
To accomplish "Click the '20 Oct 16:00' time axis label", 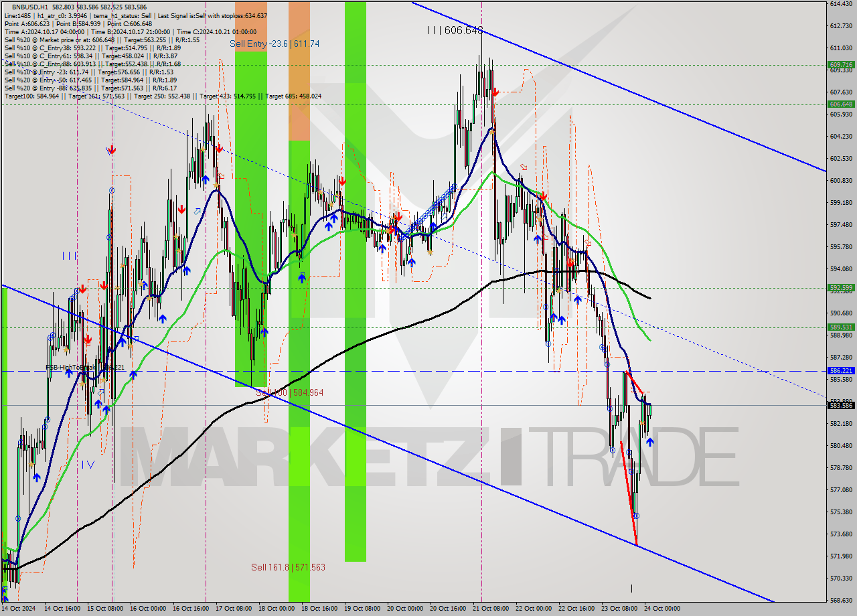I will point(447,609).
